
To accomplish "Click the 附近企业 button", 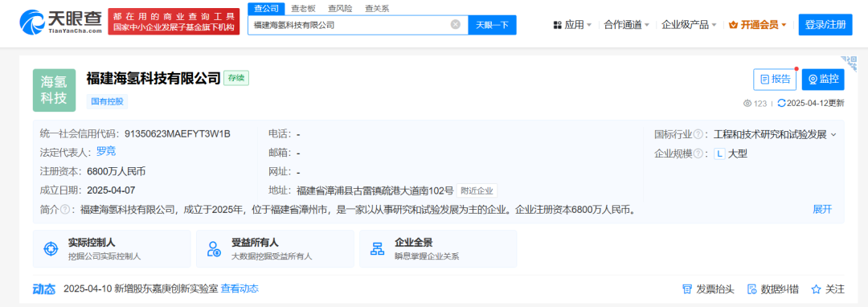I will (x=477, y=190).
